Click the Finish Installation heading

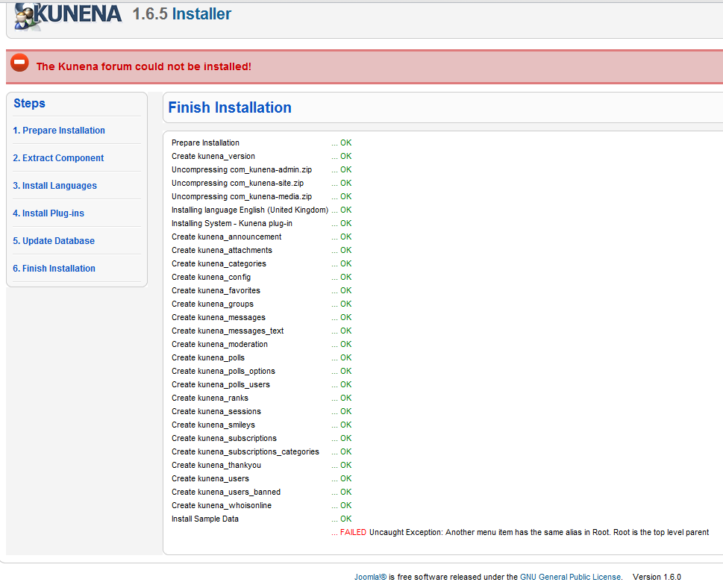click(230, 107)
